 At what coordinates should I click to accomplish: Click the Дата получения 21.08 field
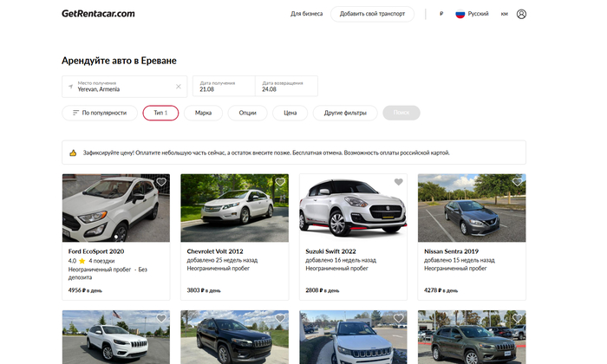pos(224,87)
